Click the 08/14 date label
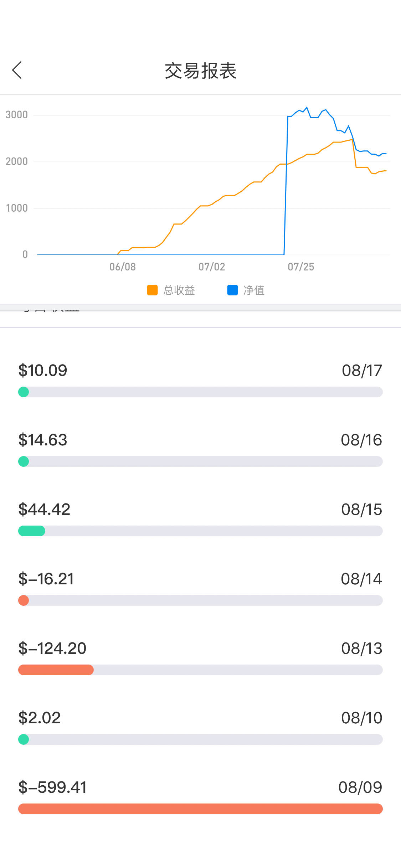 pyautogui.click(x=361, y=579)
